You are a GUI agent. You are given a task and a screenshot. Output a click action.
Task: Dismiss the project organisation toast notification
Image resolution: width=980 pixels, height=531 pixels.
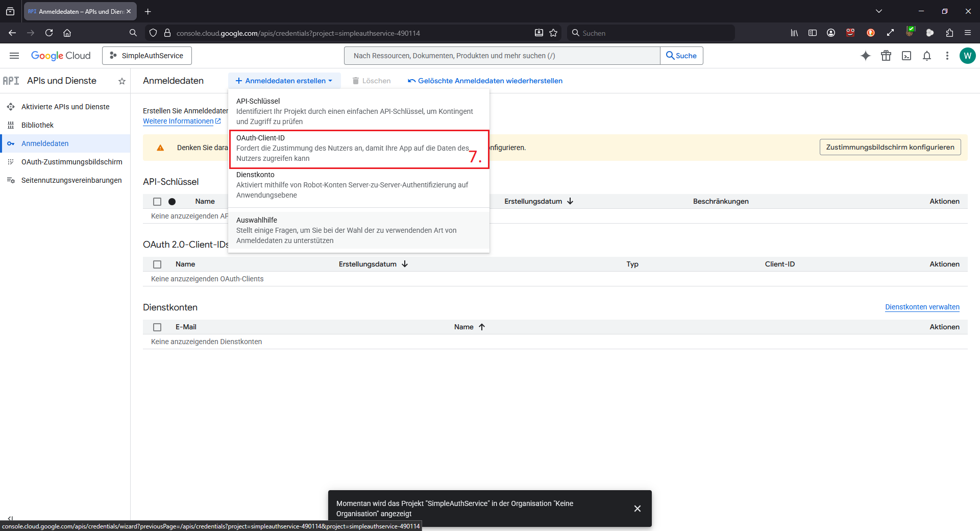[x=638, y=509]
